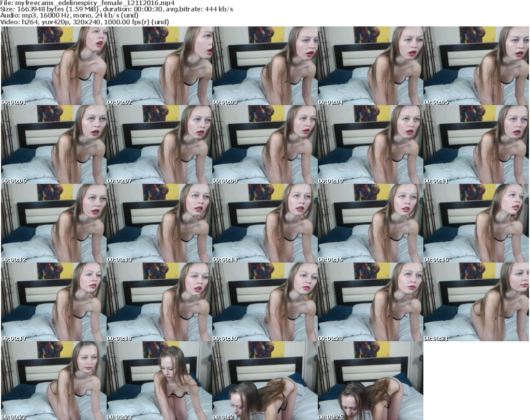The width and height of the screenshot is (530, 420).
Task: Select the frame labeled 00:00:10
Action: (x=371, y=144)
